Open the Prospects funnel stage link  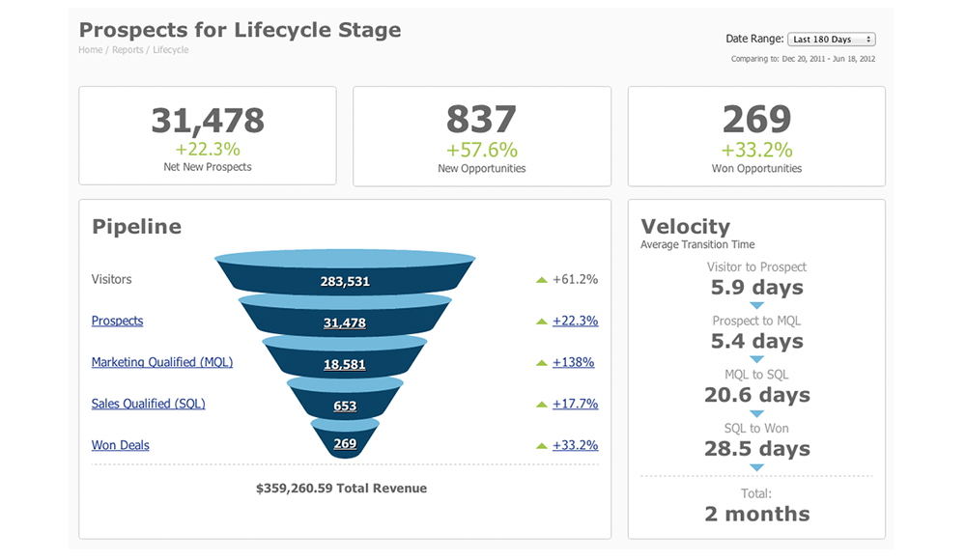[x=117, y=321]
